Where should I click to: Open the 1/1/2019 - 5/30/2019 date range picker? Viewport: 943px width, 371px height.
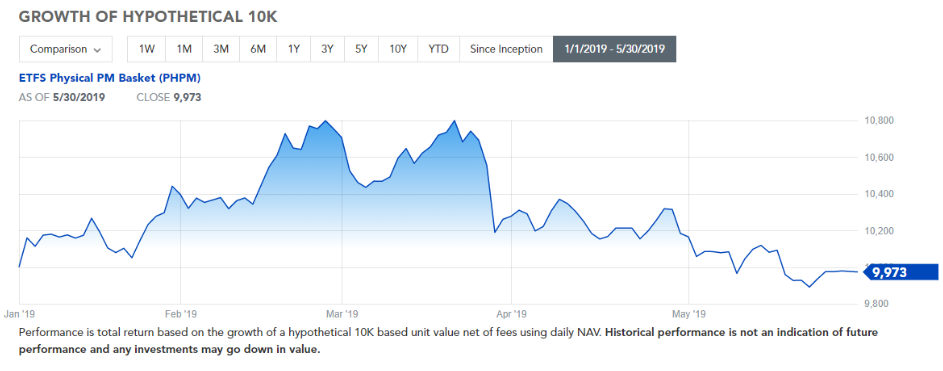[615, 49]
